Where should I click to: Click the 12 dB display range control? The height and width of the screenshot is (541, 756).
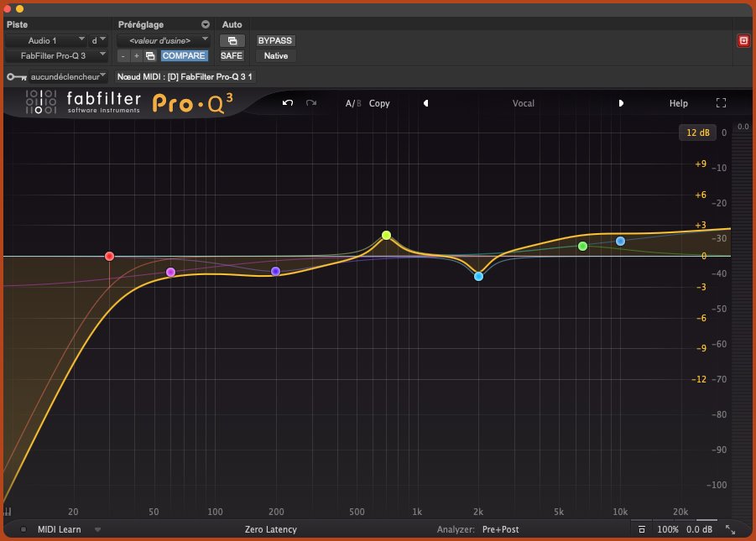(697, 133)
